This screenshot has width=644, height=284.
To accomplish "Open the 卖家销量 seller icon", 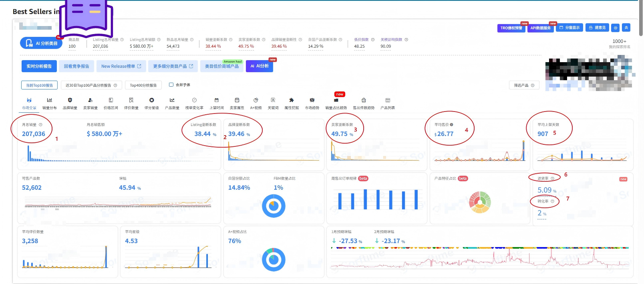I will (x=90, y=100).
